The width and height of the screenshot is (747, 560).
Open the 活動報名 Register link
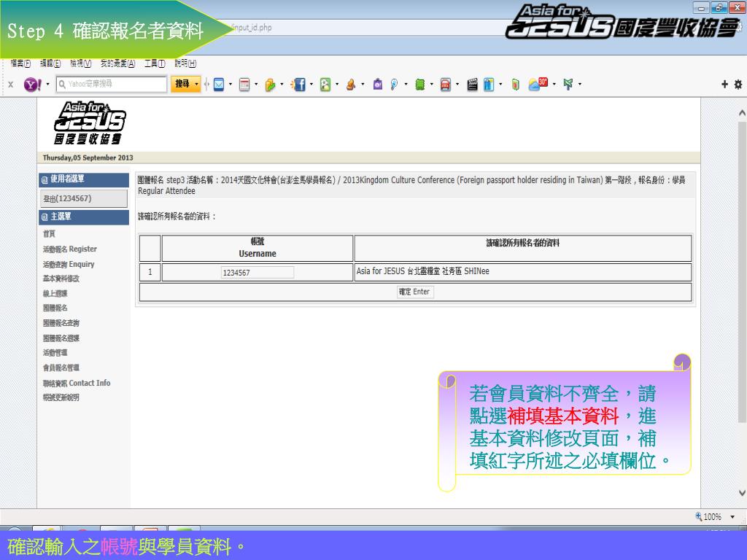pos(69,249)
